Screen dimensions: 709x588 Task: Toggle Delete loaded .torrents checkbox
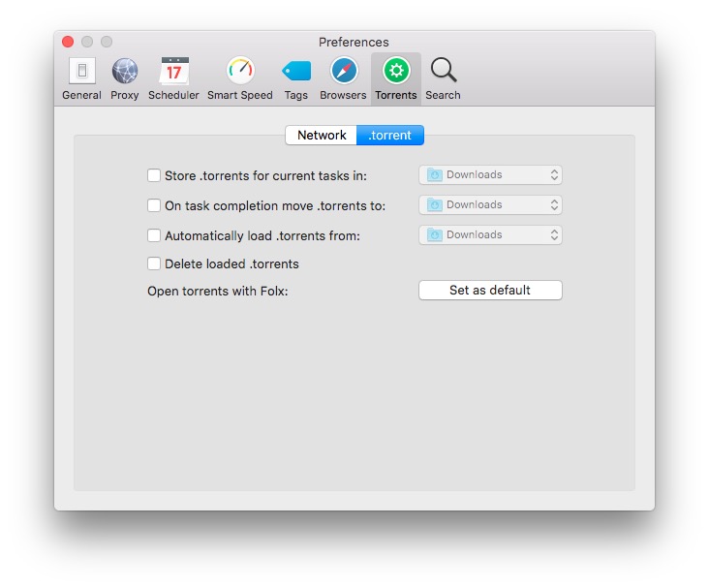click(x=154, y=263)
